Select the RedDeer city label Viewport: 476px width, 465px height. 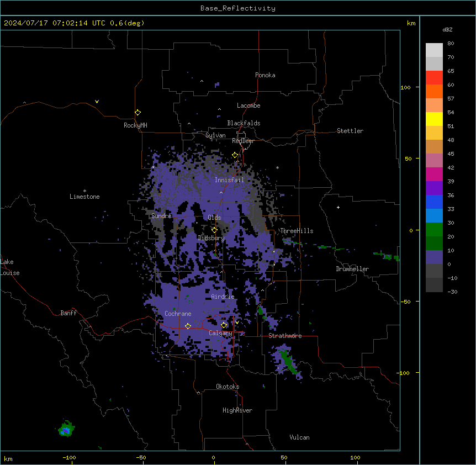[x=243, y=141]
